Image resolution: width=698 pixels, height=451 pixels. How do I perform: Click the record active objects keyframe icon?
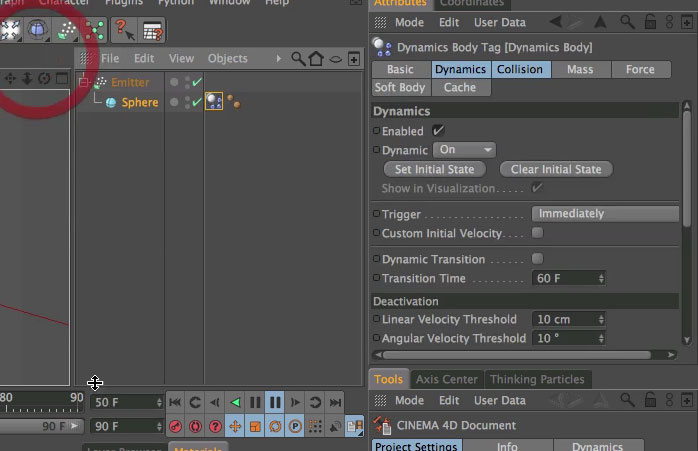[175, 427]
